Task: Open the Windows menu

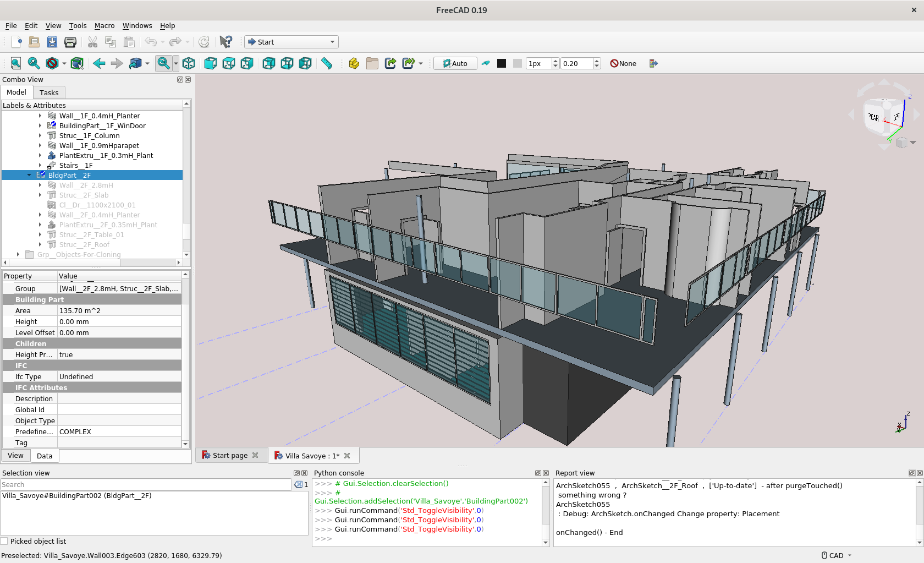Action: click(137, 25)
